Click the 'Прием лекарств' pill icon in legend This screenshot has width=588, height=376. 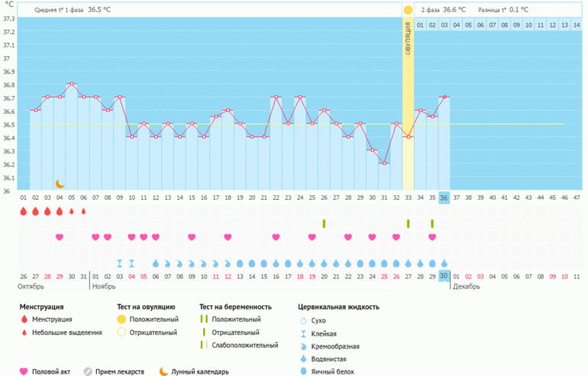89,371
